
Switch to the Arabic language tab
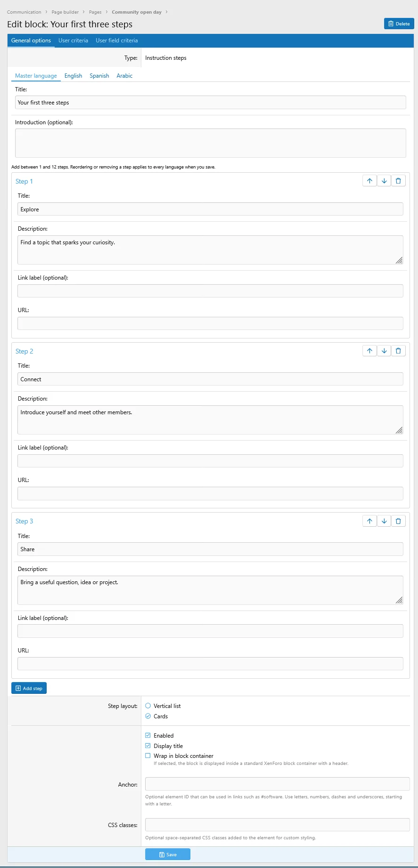(x=124, y=76)
